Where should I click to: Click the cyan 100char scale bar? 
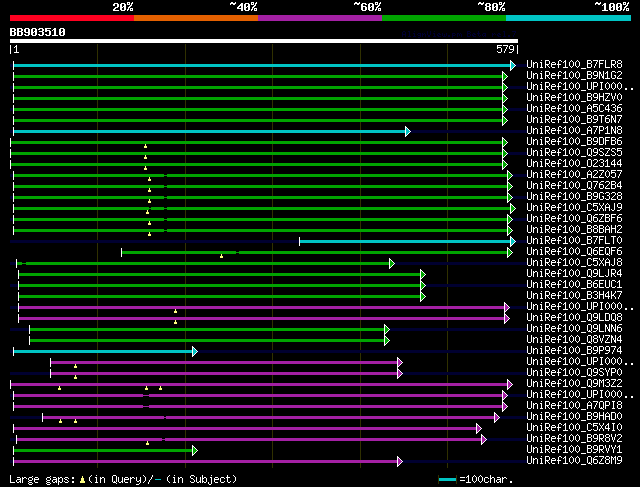tap(447, 480)
